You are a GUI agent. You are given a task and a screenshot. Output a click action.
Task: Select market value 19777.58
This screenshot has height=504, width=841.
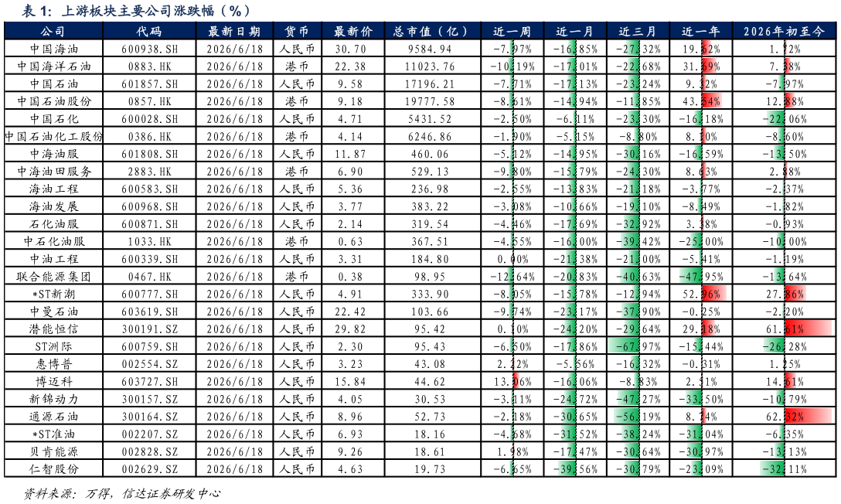pyautogui.click(x=432, y=101)
